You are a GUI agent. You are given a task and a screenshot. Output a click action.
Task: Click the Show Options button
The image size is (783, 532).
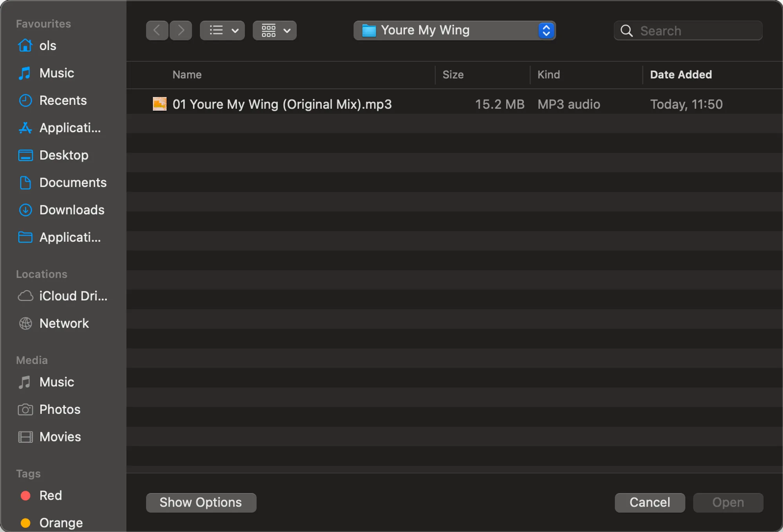click(x=201, y=502)
